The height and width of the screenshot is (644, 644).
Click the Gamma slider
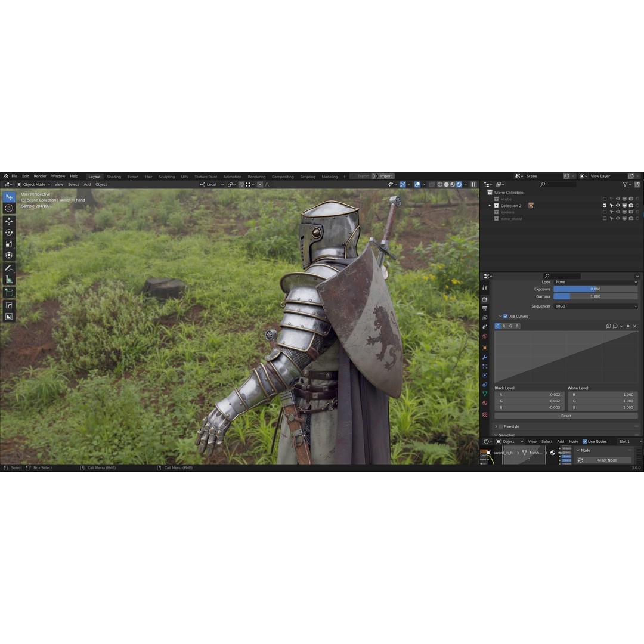(596, 296)
